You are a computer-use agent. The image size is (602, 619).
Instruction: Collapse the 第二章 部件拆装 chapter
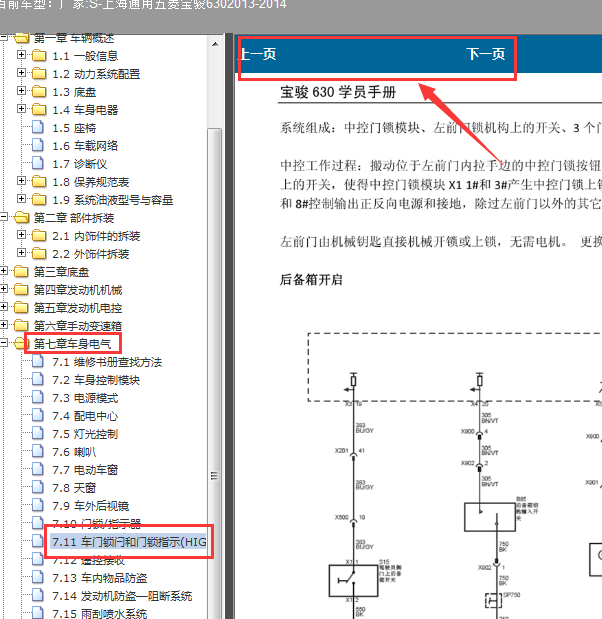click(x=4, y=217)
